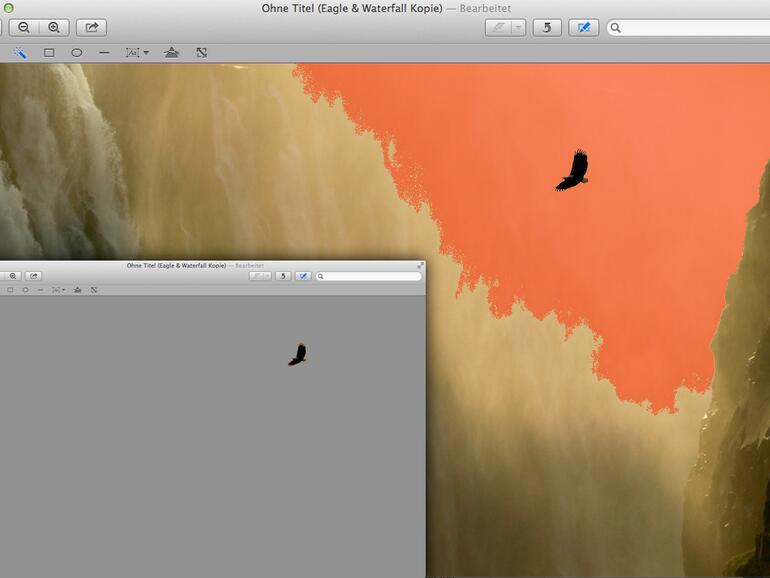Select the elliptical selection tool in main window

click(x=77, y=53)
